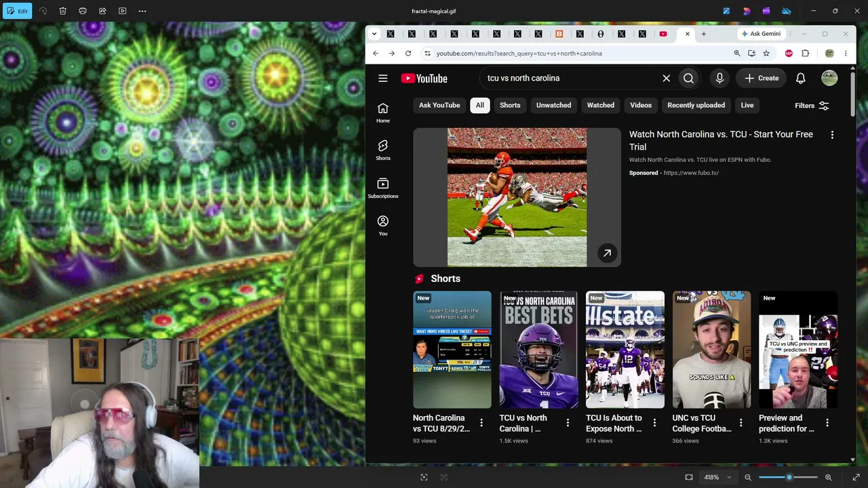
Task: Select the Ask YouTube chip
Action: pos(439,105)
